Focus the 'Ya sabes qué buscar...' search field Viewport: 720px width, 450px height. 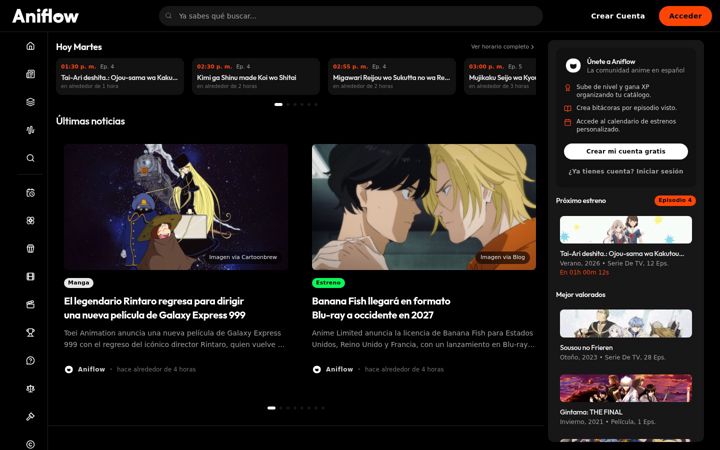(351, 16)
